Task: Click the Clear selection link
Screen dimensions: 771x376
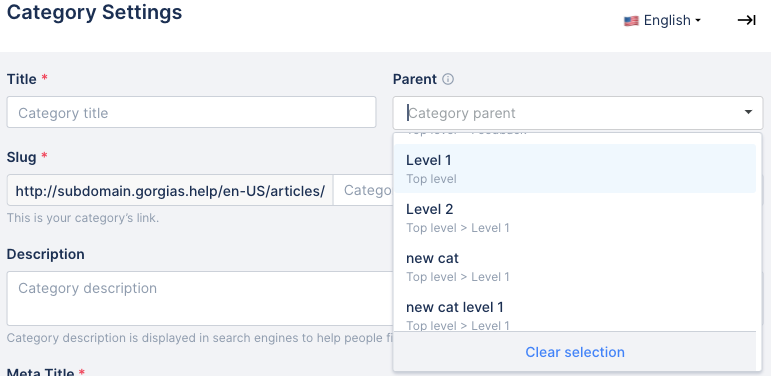Action: [575, 352]
